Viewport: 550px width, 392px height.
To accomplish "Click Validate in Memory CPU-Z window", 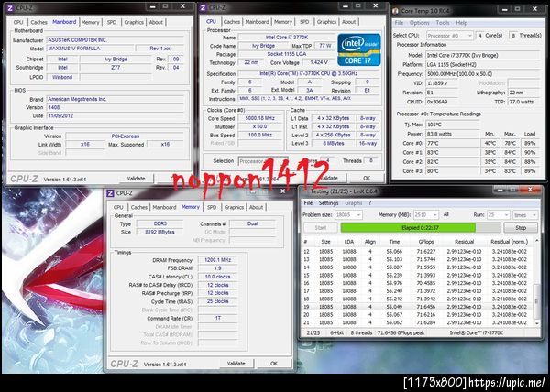I will coord(236,364).
